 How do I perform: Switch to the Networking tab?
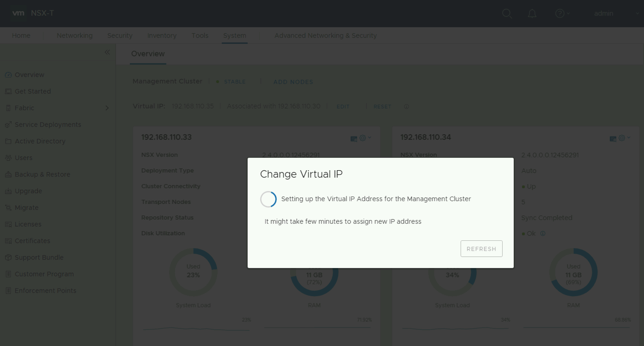click(75, 36)
